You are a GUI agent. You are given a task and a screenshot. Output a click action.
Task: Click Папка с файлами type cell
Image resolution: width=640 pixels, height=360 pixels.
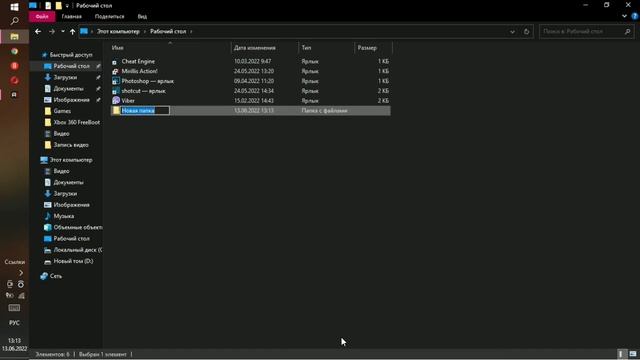[324, 111]
